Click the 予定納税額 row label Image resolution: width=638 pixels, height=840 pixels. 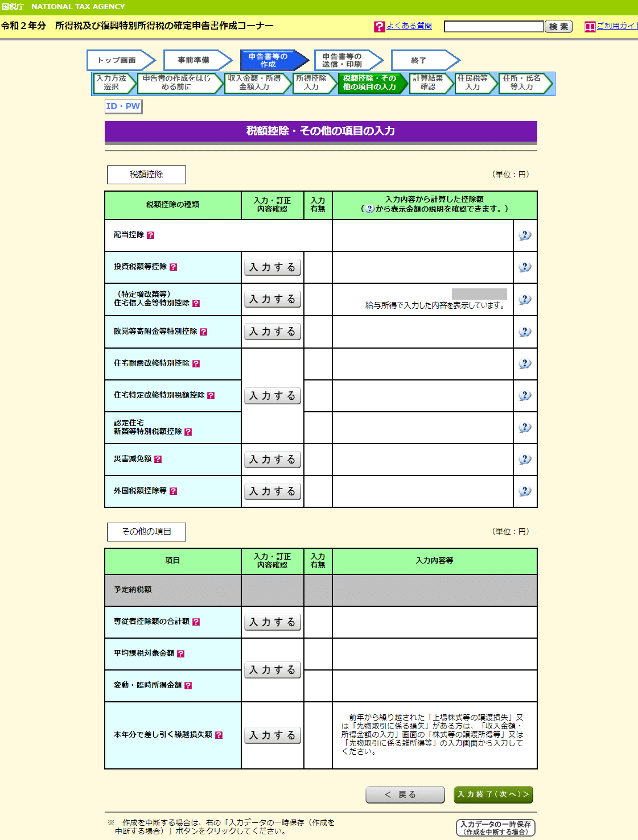coord(133,590)
